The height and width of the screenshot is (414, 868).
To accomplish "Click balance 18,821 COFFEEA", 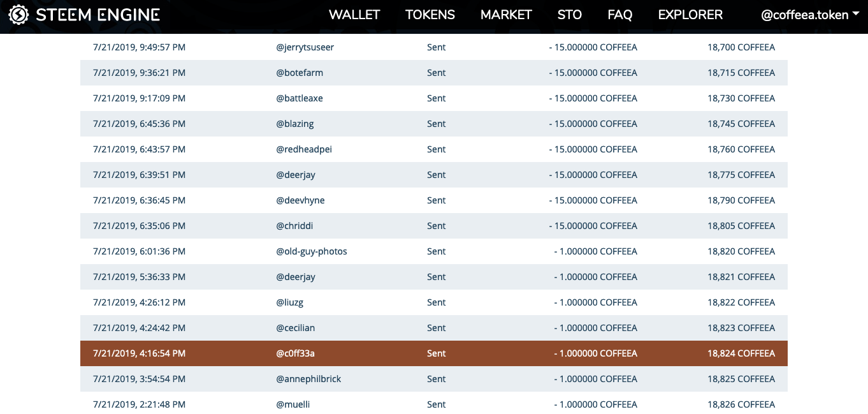I will pyautogui.click(x=741, y=277).
